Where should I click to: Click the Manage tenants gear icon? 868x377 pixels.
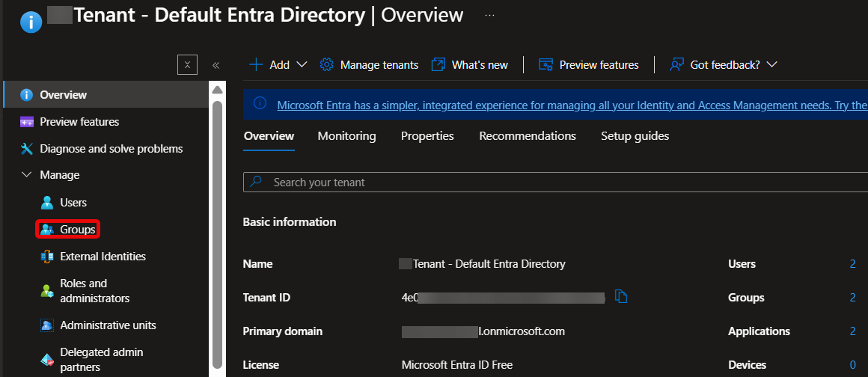pos(326,65)
